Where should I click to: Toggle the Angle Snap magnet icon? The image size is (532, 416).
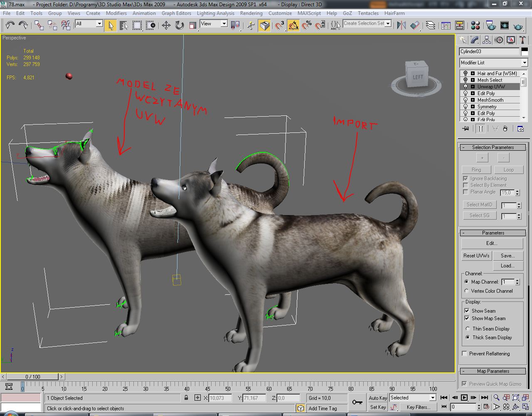(293, 25)
